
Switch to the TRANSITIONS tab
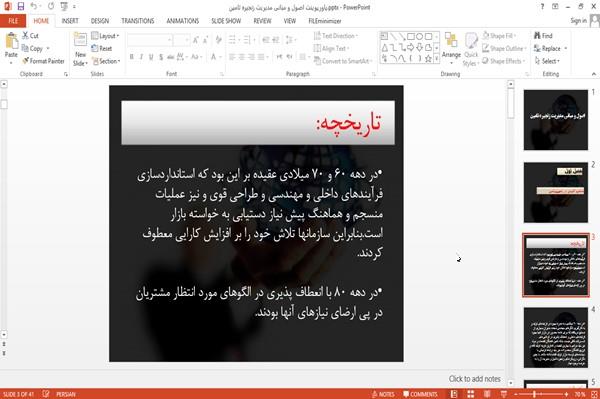138,21
